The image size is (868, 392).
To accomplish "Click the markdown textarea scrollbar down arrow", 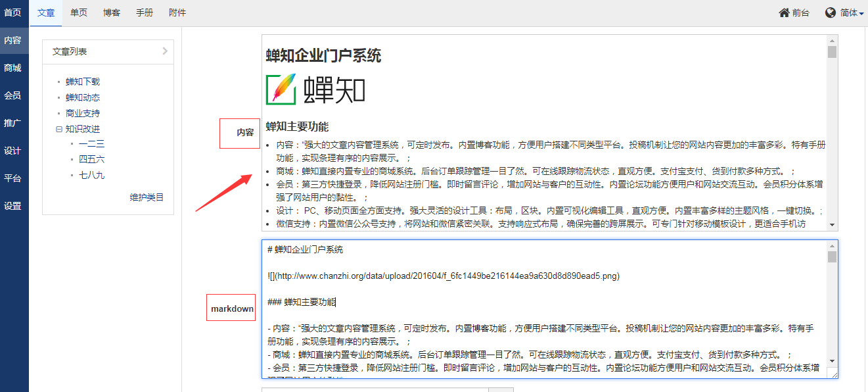I will coord(832,361).
